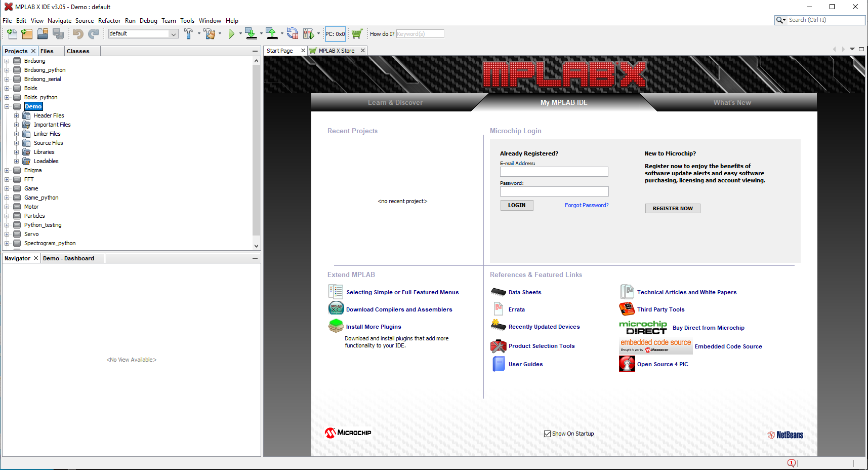Click the Projects panel vertical scrollbar

coord(256,152)
